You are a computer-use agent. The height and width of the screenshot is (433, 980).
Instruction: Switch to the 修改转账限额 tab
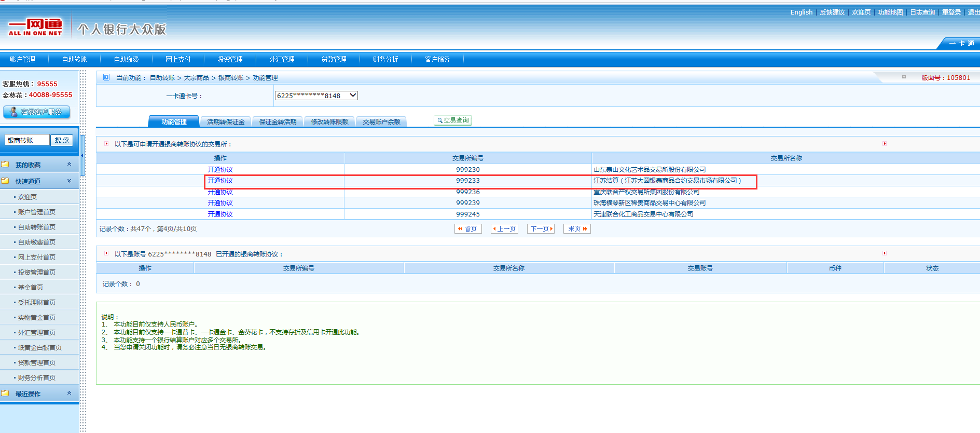(x=329, y=121)
